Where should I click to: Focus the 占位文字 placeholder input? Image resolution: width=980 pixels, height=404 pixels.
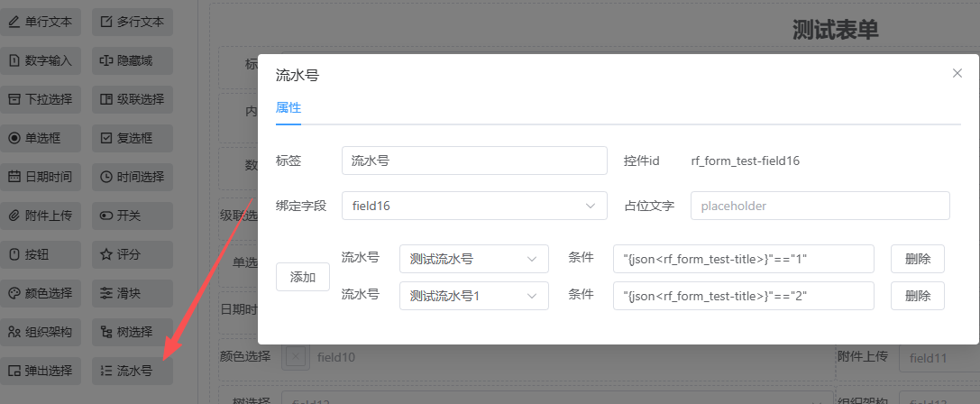tap(820, 206)
